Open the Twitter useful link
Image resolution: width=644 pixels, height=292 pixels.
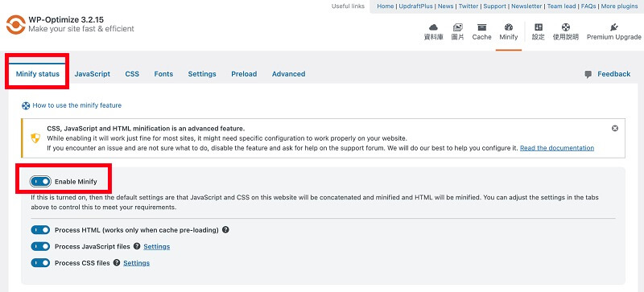[469, 6]
